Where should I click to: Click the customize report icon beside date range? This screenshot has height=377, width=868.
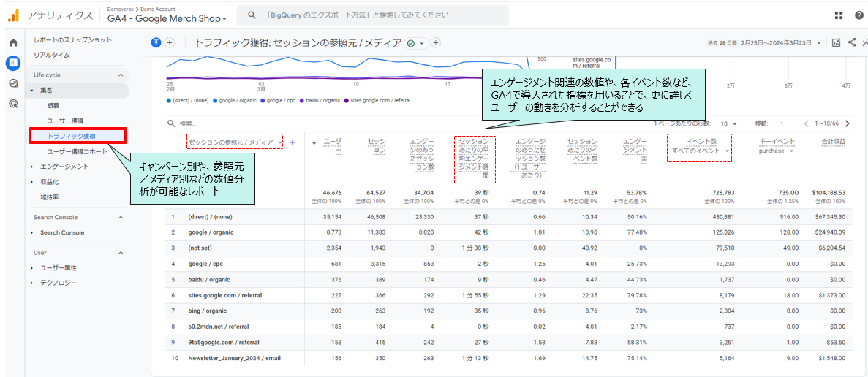pyautogui.click(x=836, y=42)
